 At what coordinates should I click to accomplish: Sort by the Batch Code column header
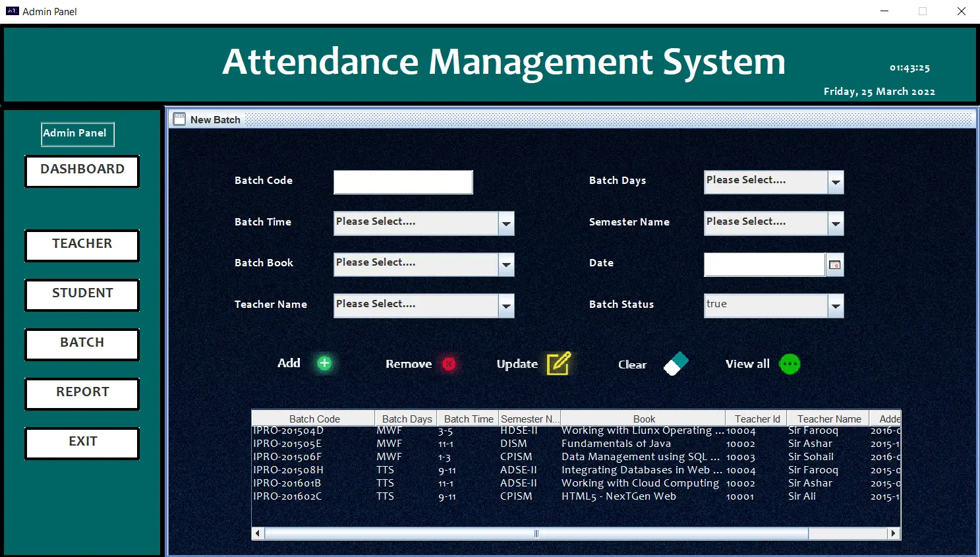[x=314, y=419]
